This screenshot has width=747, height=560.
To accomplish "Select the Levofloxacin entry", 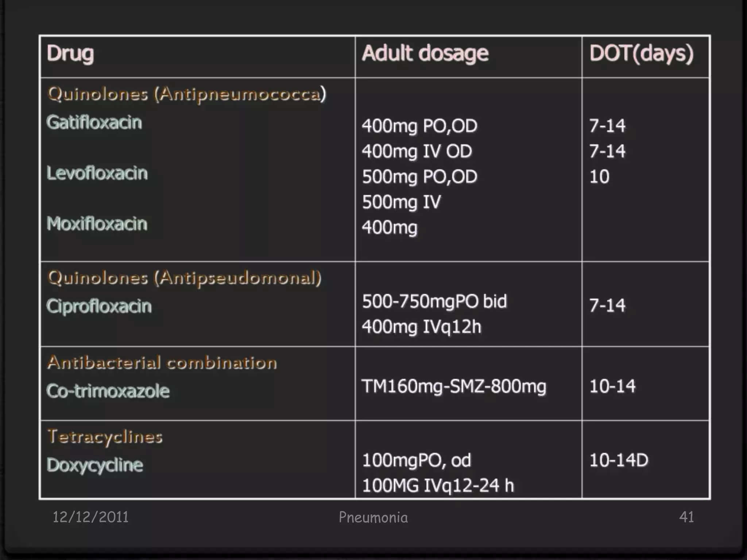I will point(97,173).
